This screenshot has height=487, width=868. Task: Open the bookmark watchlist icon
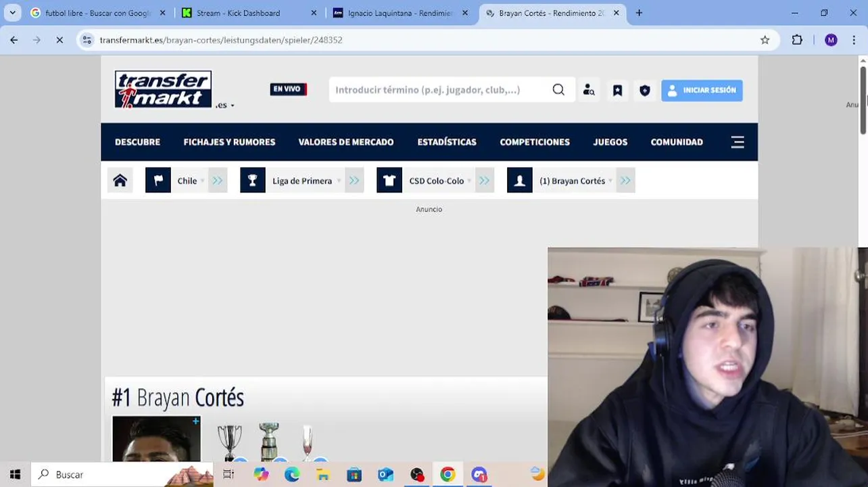coord(617,90)
